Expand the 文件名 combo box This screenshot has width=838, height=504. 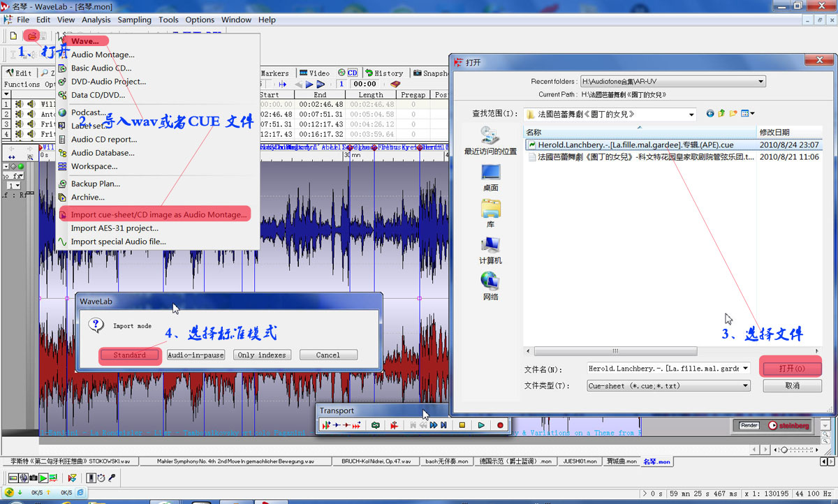pyautogui.click(x=745, y=368)
